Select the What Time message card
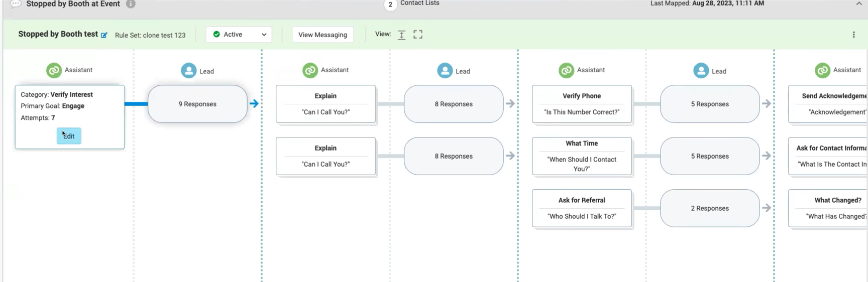 582,156
